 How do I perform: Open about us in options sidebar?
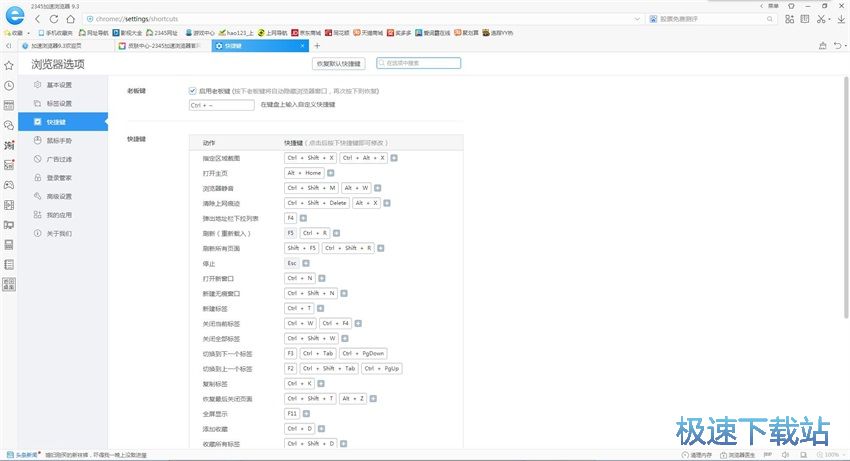[x=63, y=233]
